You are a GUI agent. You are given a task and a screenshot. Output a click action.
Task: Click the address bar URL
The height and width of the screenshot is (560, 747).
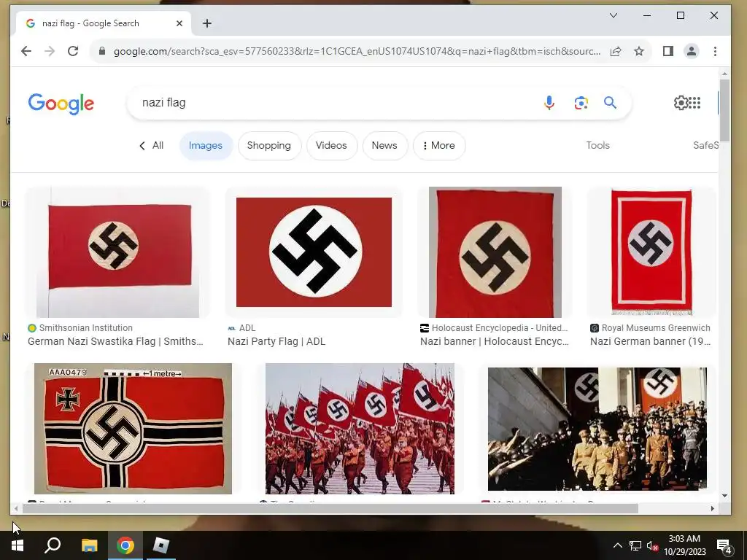[x=357, y=51]
